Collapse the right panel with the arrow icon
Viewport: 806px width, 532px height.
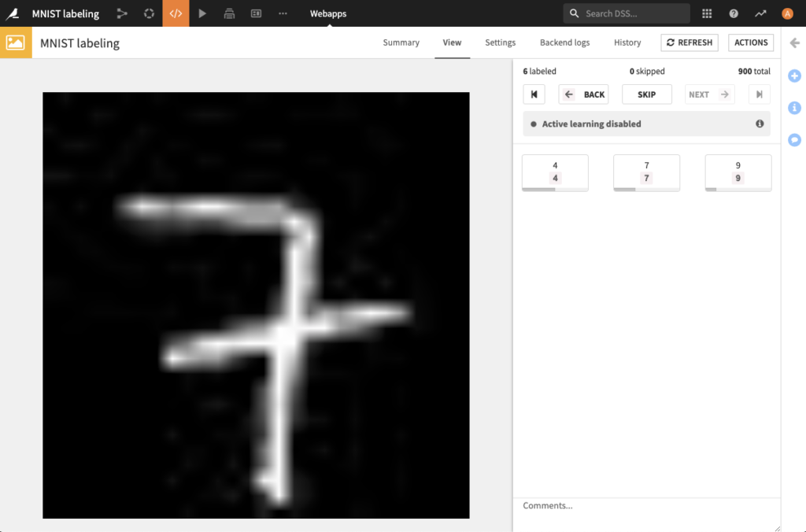pos(795,42)
